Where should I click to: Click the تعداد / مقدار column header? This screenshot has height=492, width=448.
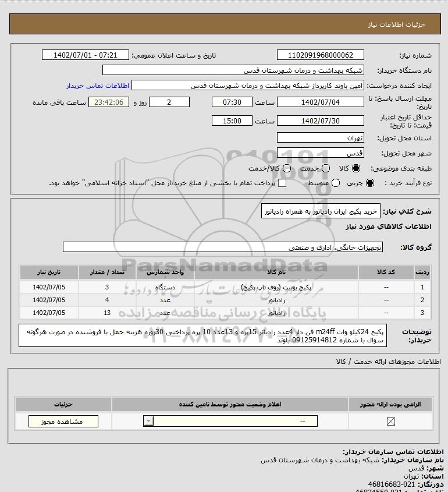107,272
